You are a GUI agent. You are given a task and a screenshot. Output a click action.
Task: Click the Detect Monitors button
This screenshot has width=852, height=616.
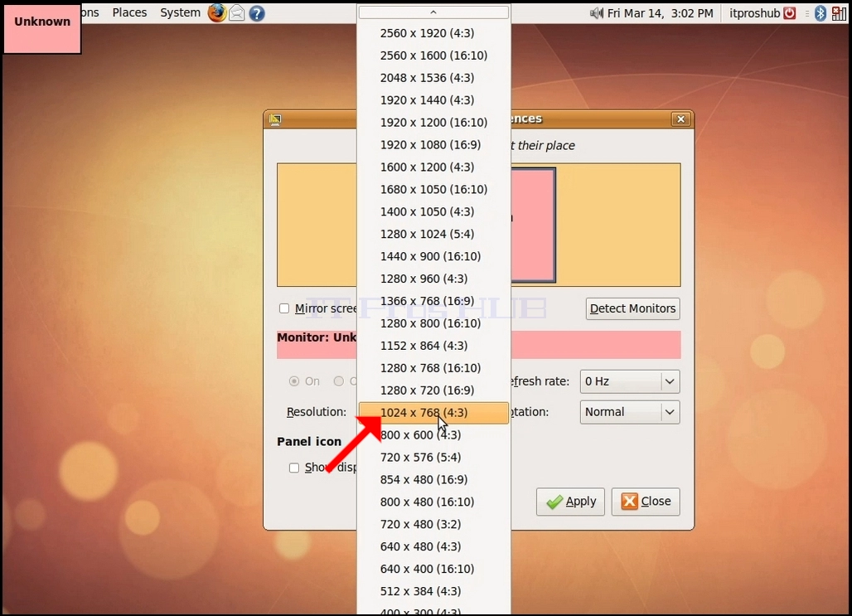pyautogui.click(x=632, y=308)
